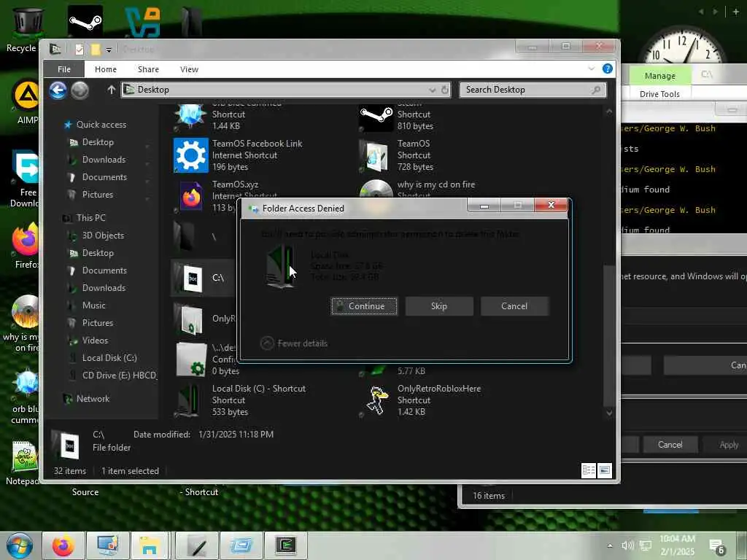Cancel the Folder Access Denied dialog
Screen dimensions: 747x560
[x=514, y=306]
